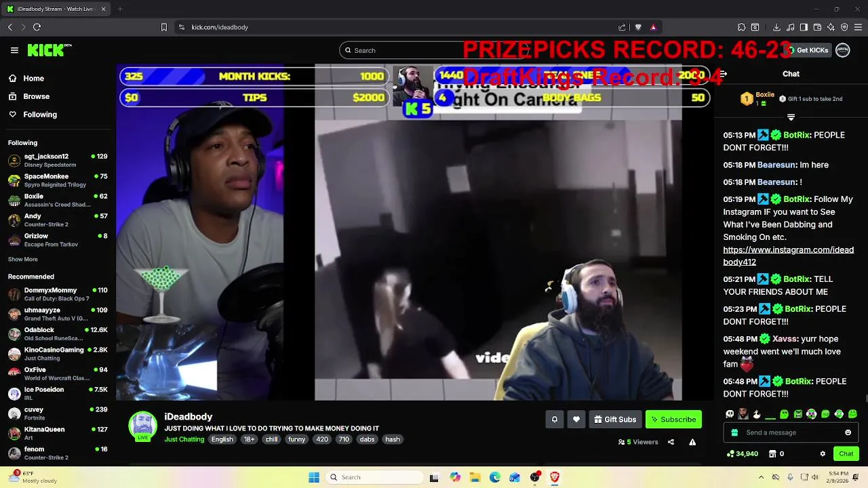Toggle stream notifications bell
The height and width of the screenshot is (488, 868).
point(554,420)
